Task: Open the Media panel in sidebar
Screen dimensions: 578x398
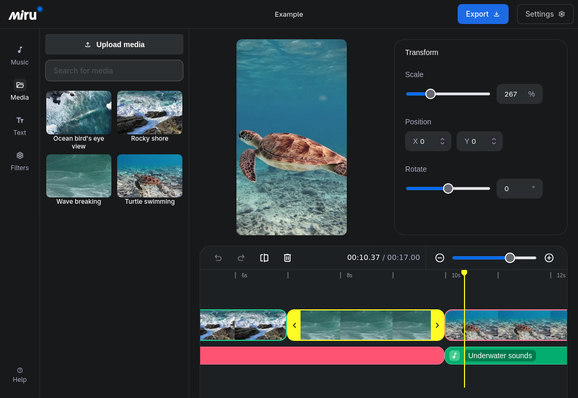Action: point(20,90)
